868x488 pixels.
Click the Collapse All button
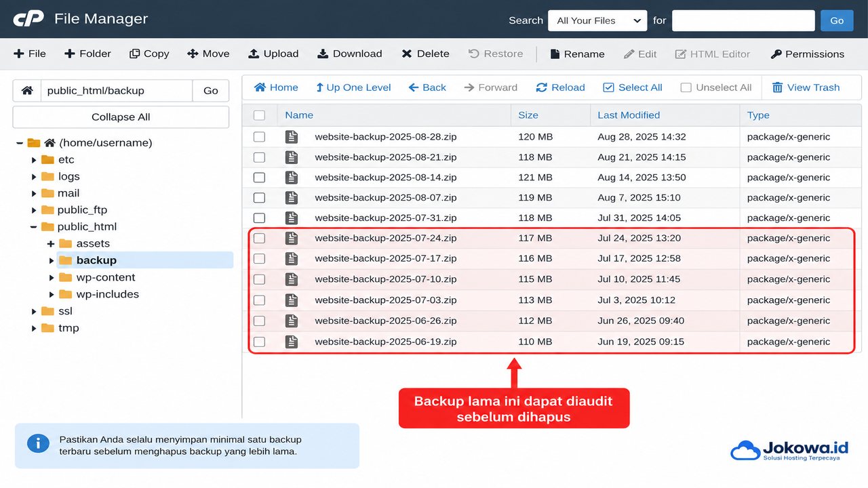click(121, 117)
